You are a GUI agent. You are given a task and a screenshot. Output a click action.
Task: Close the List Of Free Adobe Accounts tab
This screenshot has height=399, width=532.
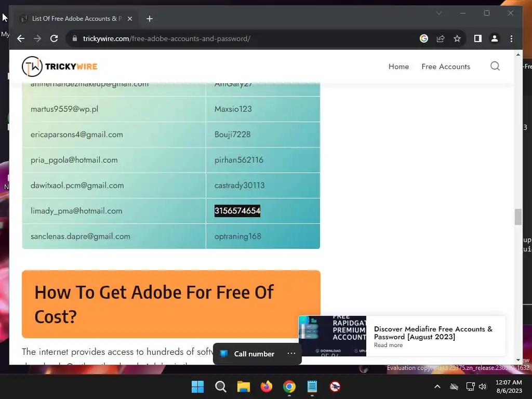(x=129, y=19)
